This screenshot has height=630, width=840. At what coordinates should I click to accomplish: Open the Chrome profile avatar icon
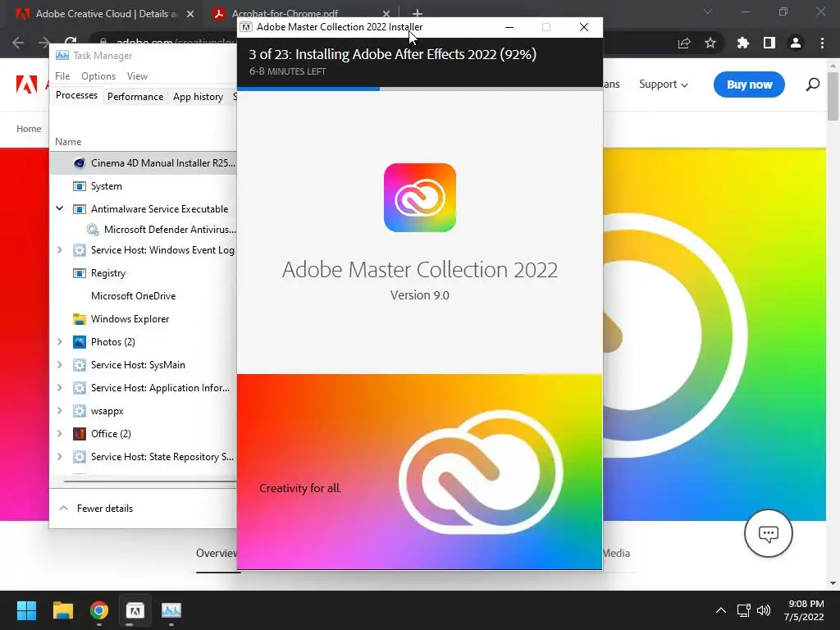tap(796, 43)
